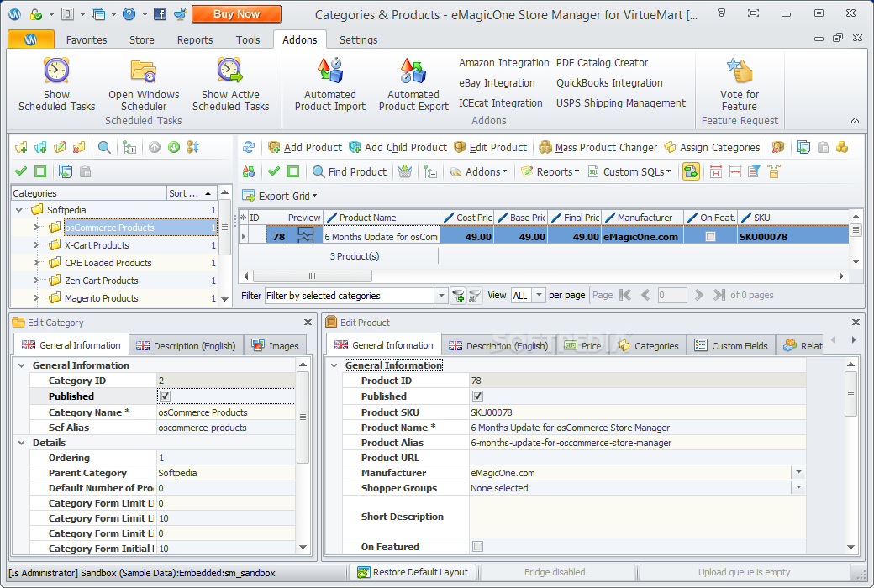Click green checkmark in product toolbar
The width and height of the screenshot is (874, 588).
tap(274, 171)
